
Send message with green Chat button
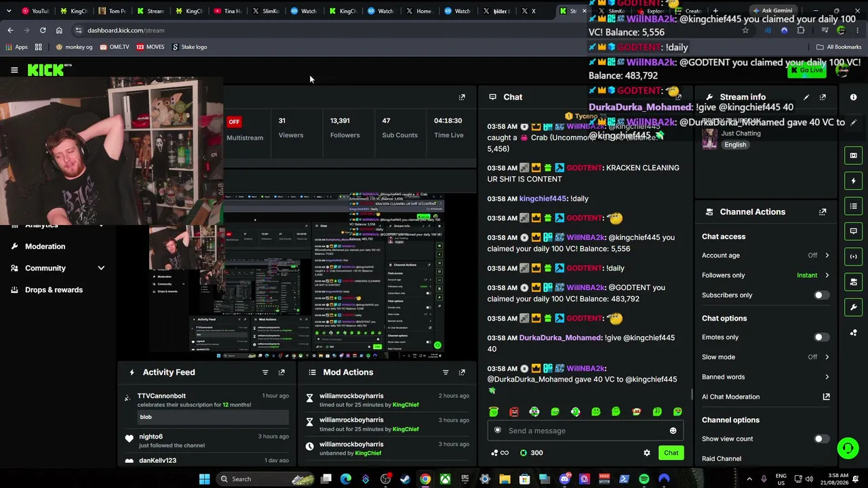(671, 453)
